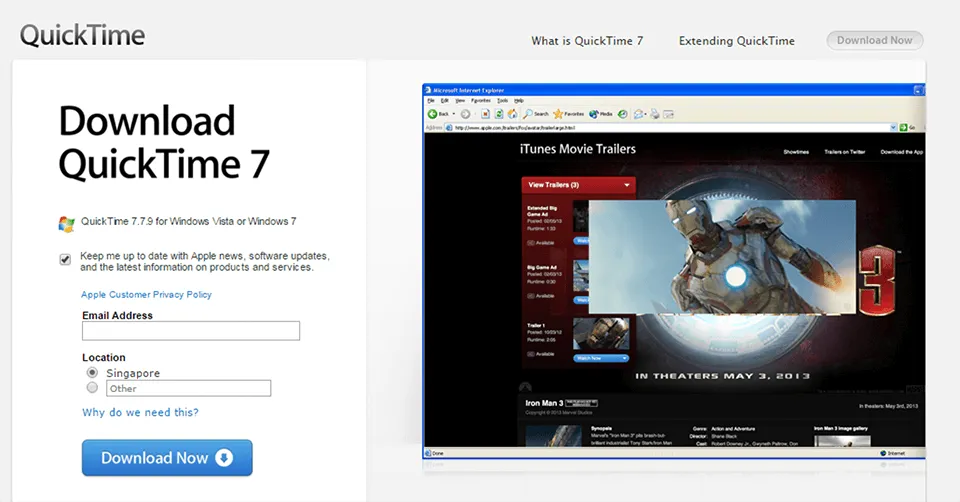This screenshot has width=960, height=502.
Task: Click the Download the App link
Action: tap(901, 152)
